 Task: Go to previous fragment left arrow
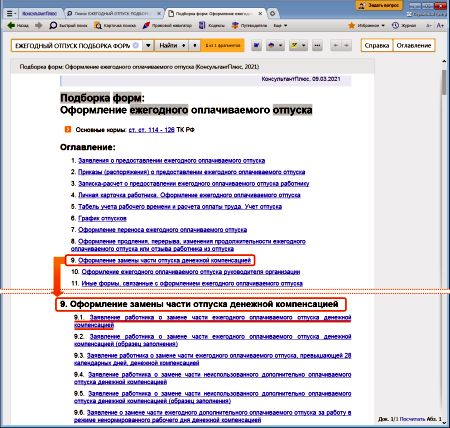click(x=336, y=45)
